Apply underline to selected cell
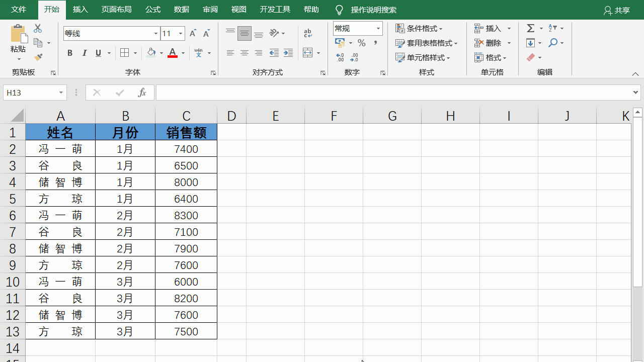The image size is (644, 362). pos(98,53)
